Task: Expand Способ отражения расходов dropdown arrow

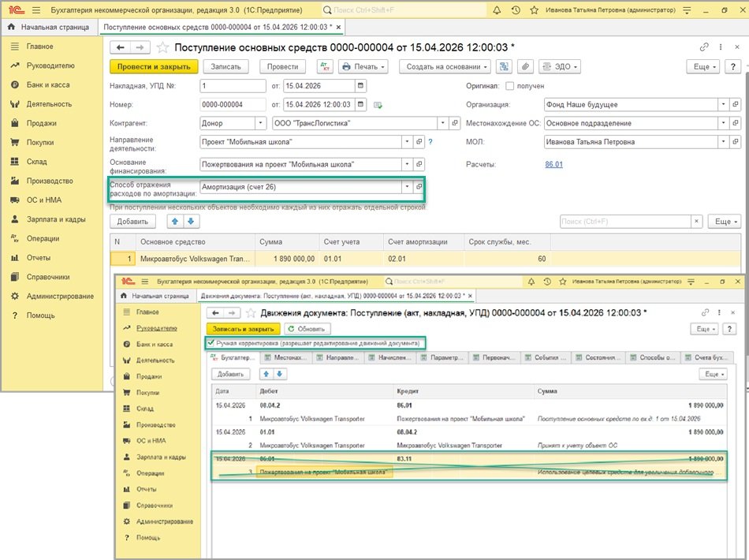Action: 407,187
